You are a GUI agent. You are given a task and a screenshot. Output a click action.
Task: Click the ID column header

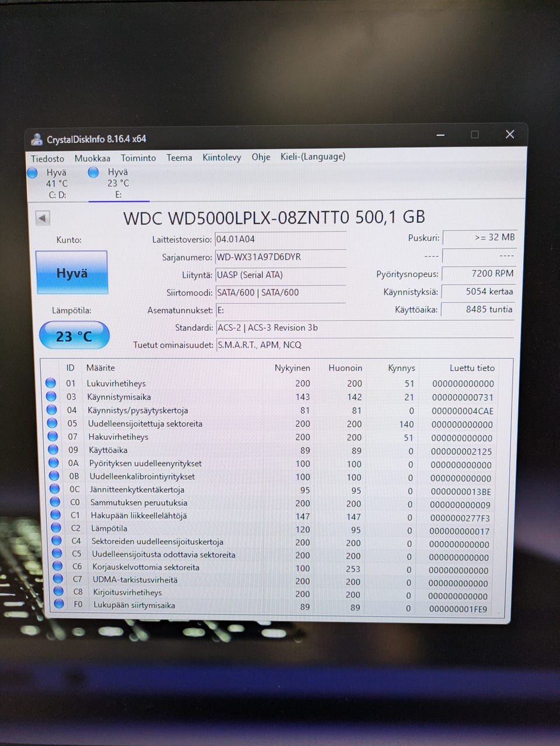tap(70, 367)
